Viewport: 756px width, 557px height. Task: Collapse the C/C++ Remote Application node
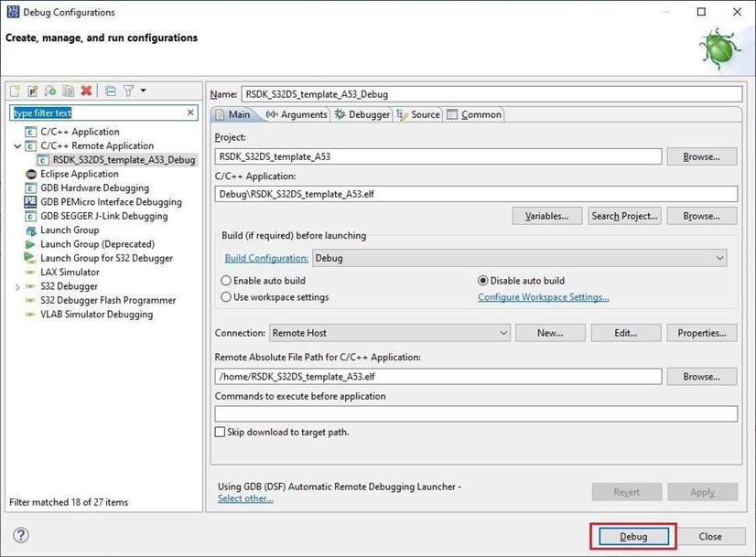coord(17,146)
